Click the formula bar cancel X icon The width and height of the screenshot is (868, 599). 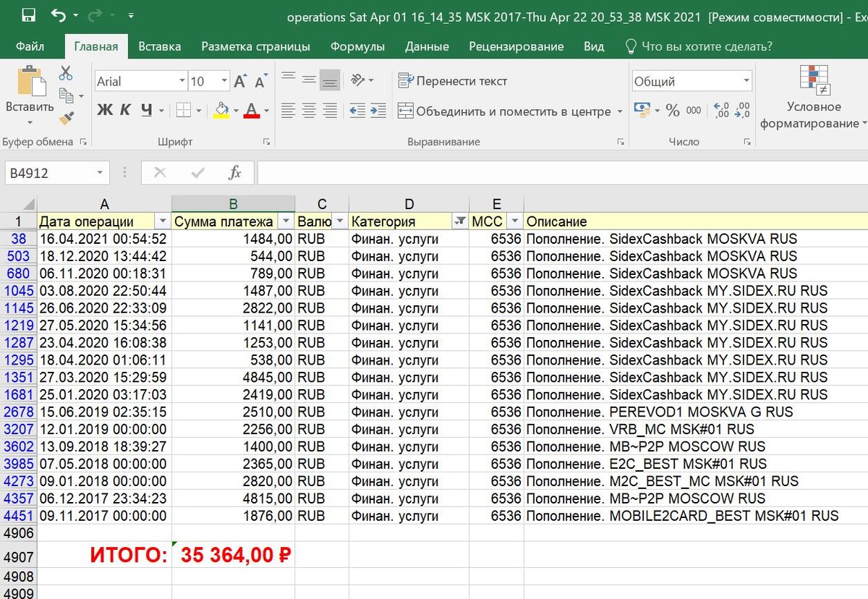click(x=160, y=173)
